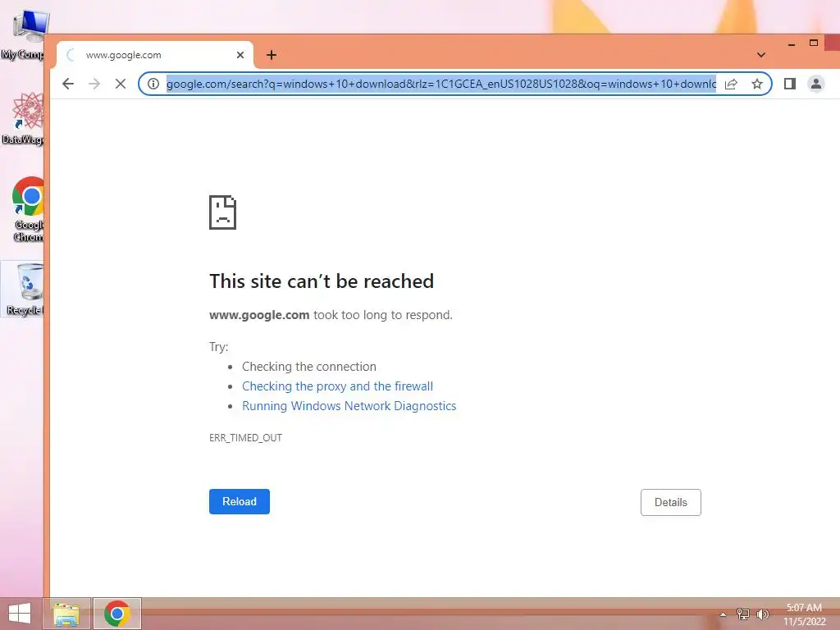Expand the tab search chevron
The width and height of the screenshot is (840, 630).
pos(761,55)
